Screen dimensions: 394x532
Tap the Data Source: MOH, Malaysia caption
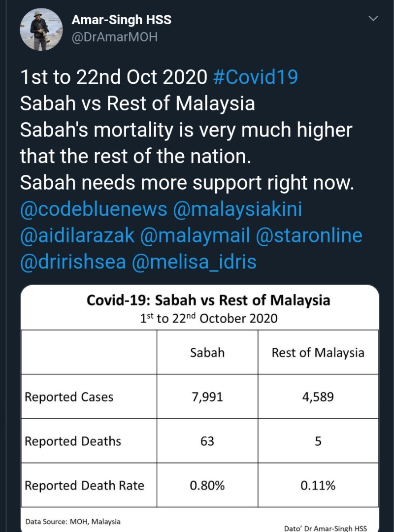point(73,522)
